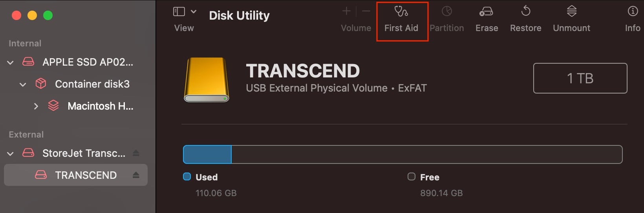Viewport: 644px width, 213px height.
Task: Eject the TRANSCEND volume in sidebar
Action: (x=136, y=175)
